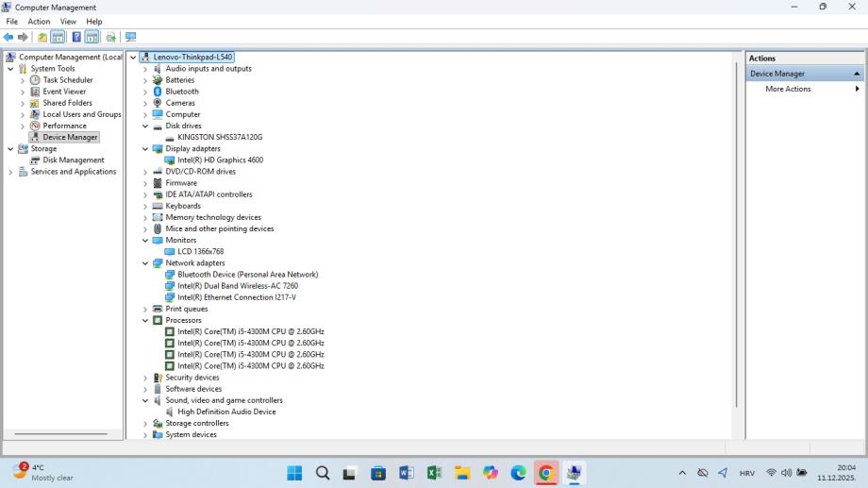Click the Print queues printer icon
Image resolution: width=868 pixels, height=488 pixels.
click(x=158, y=309)
